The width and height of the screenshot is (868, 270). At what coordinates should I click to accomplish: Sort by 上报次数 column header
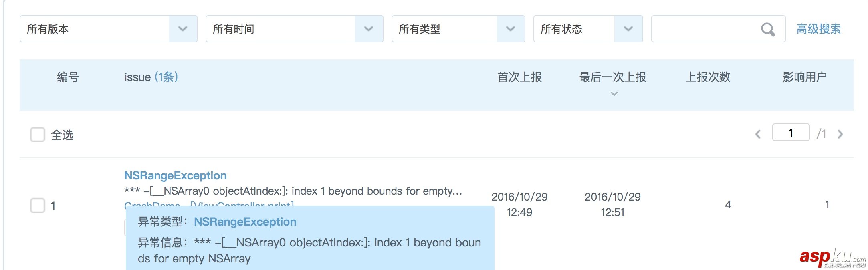(x=708, y=77)
